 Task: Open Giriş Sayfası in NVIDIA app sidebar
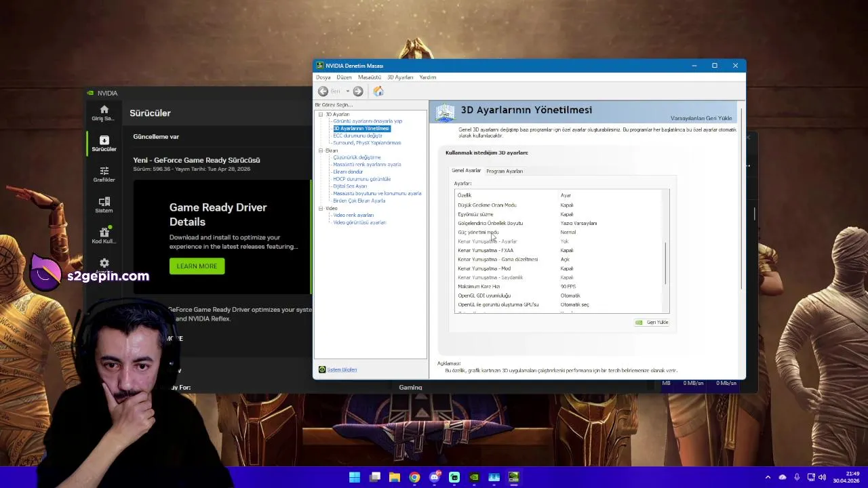[x=104, y=113]
